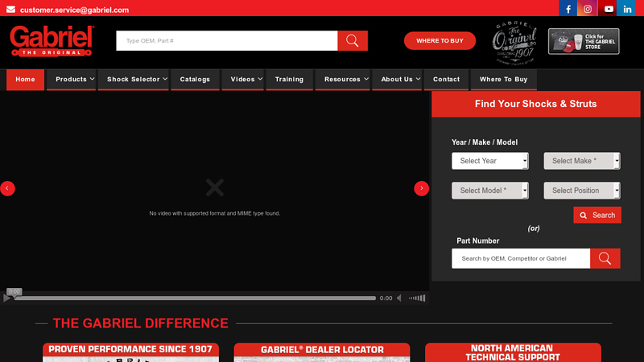Open the Instagram social icon

588,9
